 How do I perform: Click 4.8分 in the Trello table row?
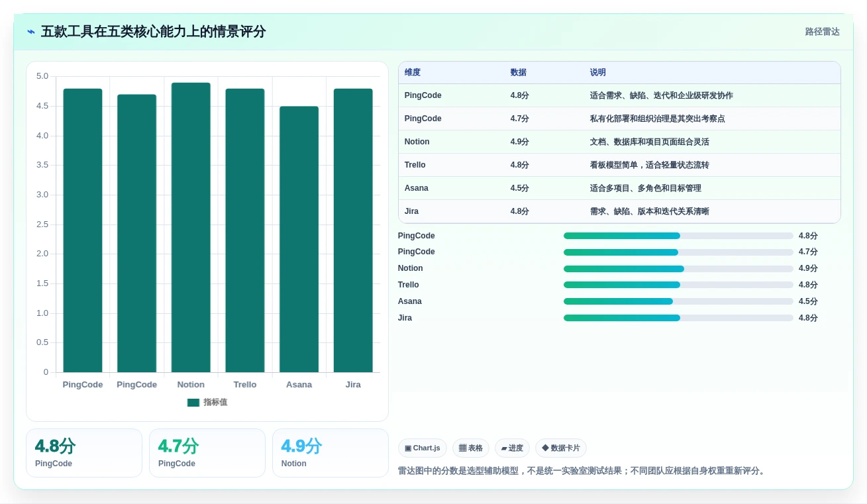520,165
